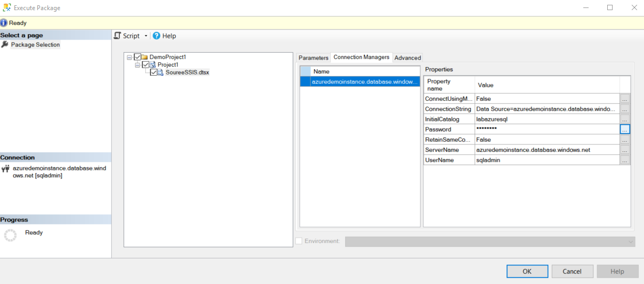The image size is (644, 284).
Task: Click the ConnectionString value cell
Action: pyautogui.click(x=547, y=109)
